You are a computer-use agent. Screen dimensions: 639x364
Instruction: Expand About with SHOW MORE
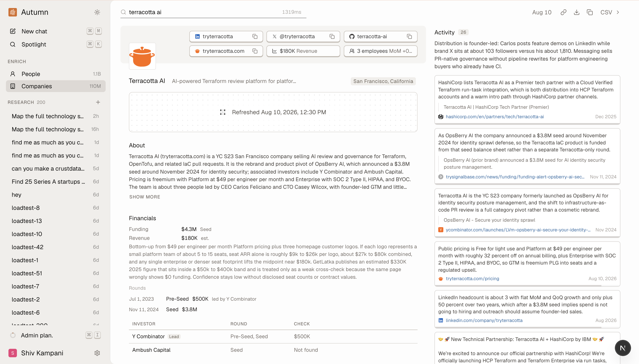pos(145,197)
